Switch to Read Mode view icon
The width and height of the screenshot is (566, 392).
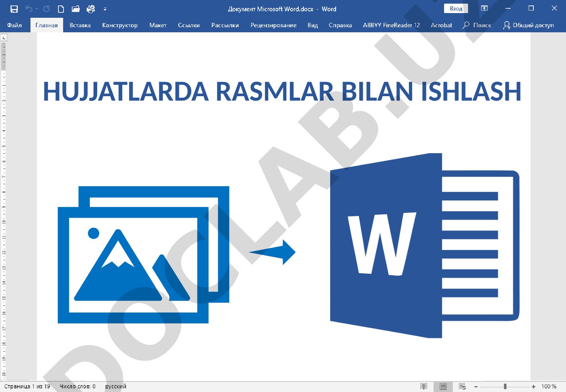tap(424, 386)
